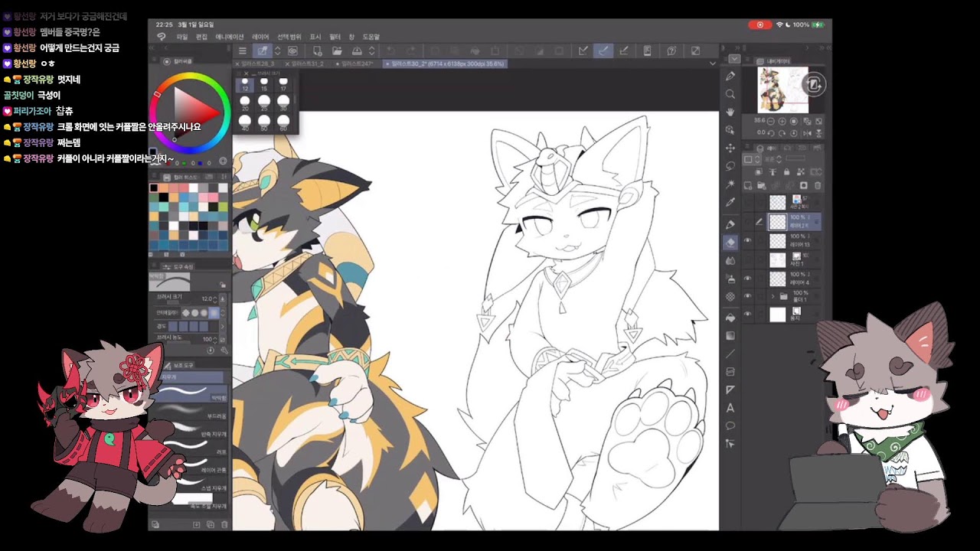Open the 도움말 menu

(371, 37)
